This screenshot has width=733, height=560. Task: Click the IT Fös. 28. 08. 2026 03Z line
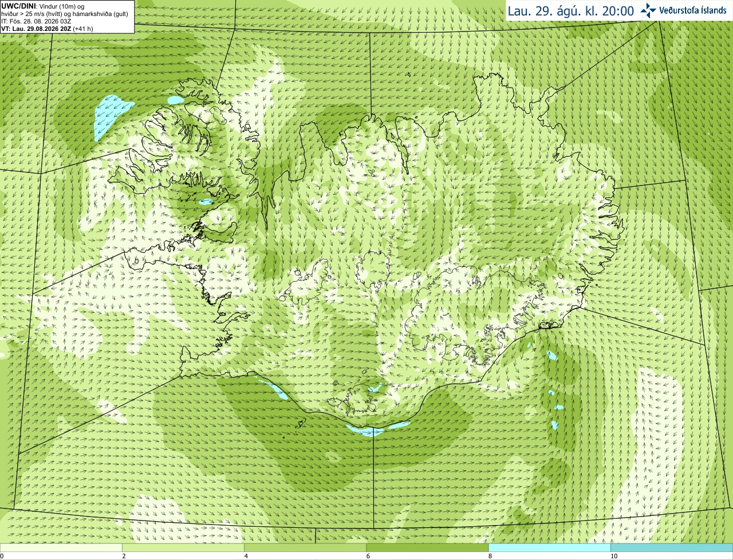[37, 21]
